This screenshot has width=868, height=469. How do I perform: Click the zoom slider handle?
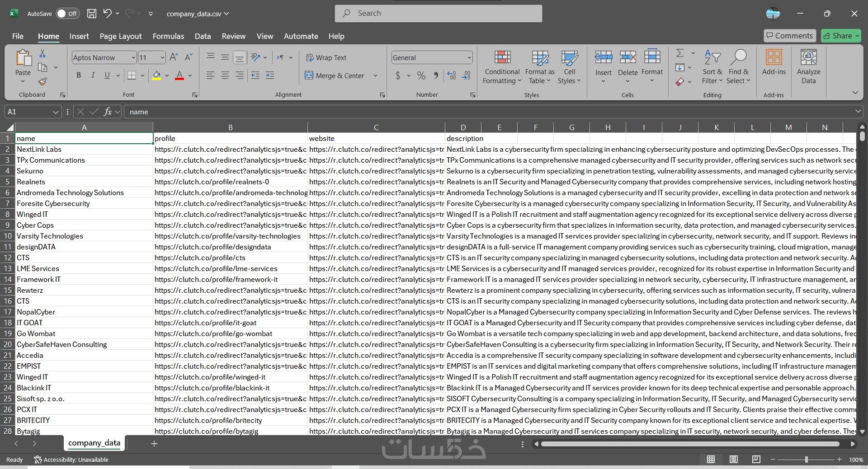(x=807, y=460)
